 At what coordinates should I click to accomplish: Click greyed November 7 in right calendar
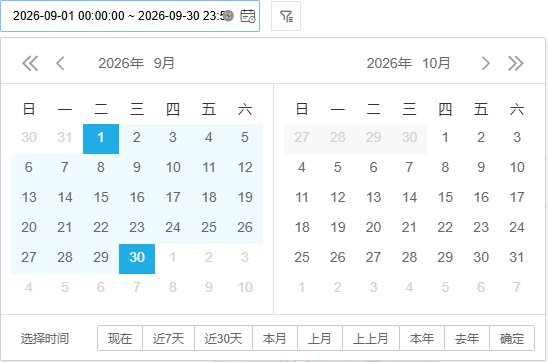pos(517,288)
